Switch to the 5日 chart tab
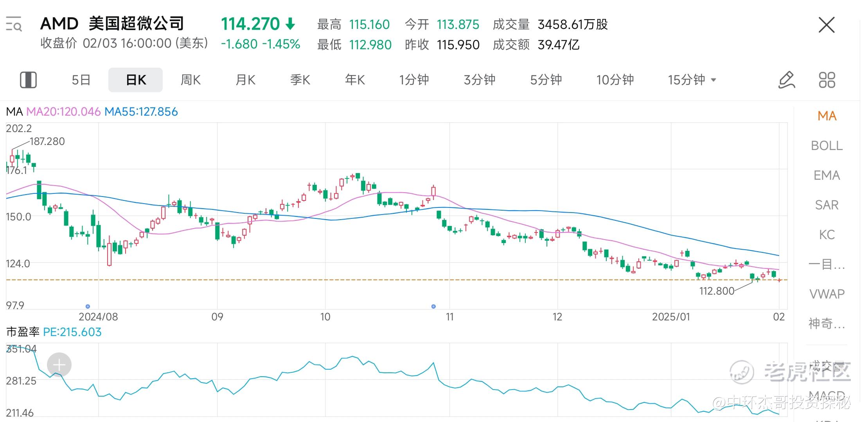The width and height of the screenshot is (868, 422). [x=81, y=80]
